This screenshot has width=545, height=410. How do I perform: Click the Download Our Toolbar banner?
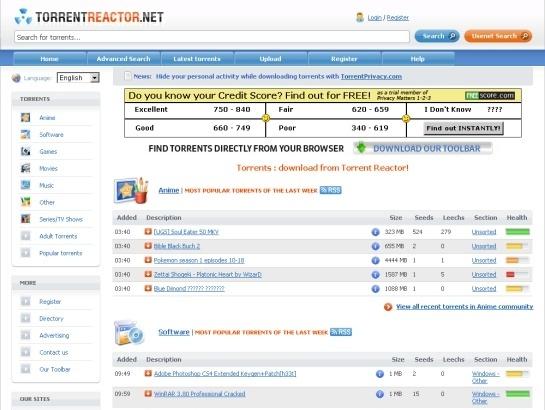(x=423, y=148)
